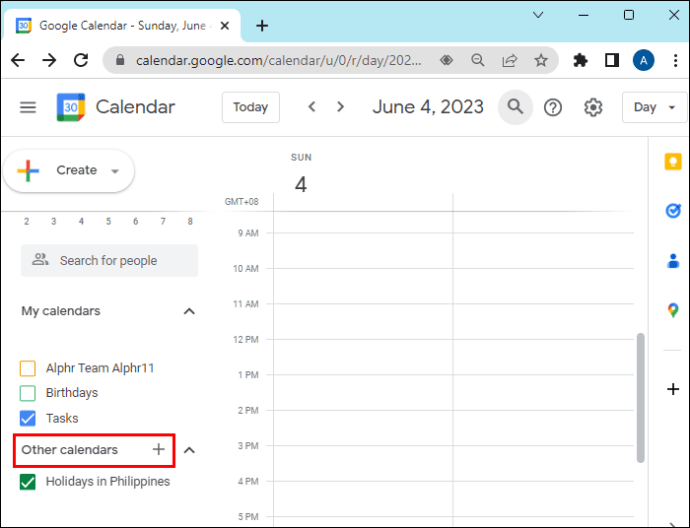Image resolution: width=690 pixels, height=528 pixels.
Task: Open the Settings gear menu
Action: [593, 107]
